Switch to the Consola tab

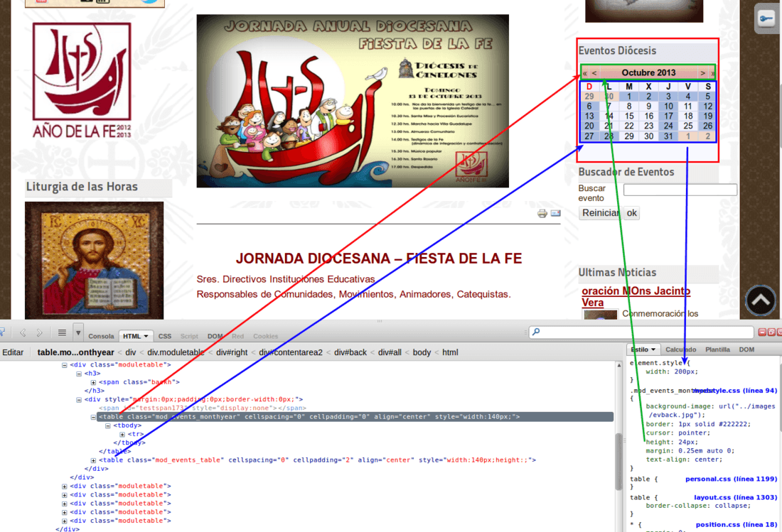point(101,336)
